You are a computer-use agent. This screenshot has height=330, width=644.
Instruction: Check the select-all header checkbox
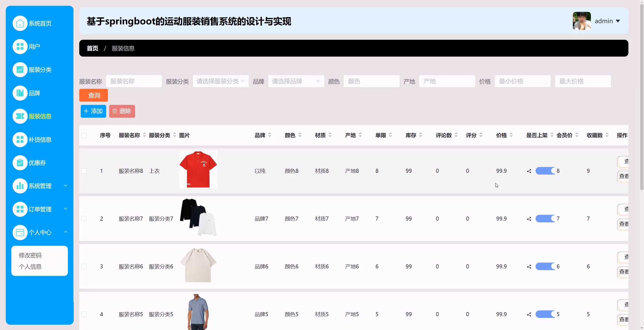(x=84, y=136)
